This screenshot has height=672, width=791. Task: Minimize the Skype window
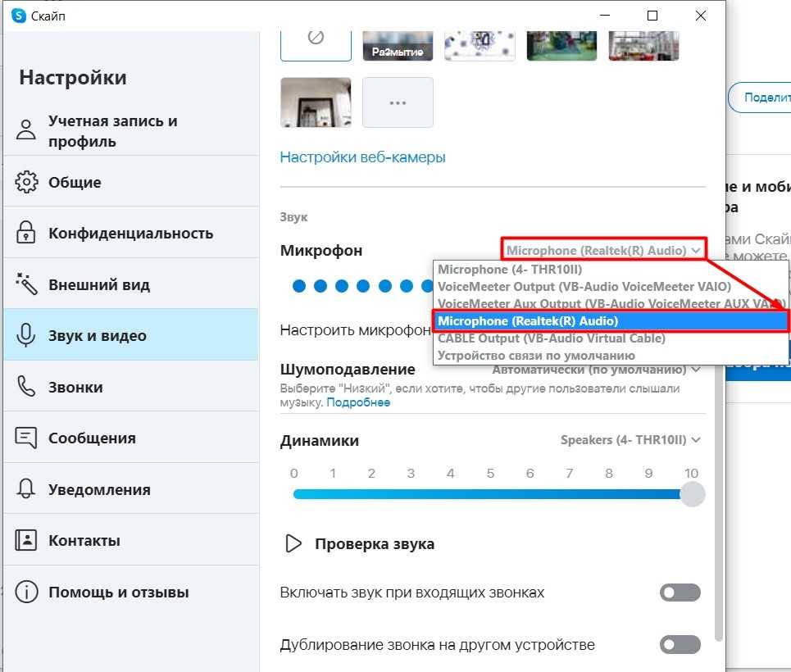tap(605, 16)
